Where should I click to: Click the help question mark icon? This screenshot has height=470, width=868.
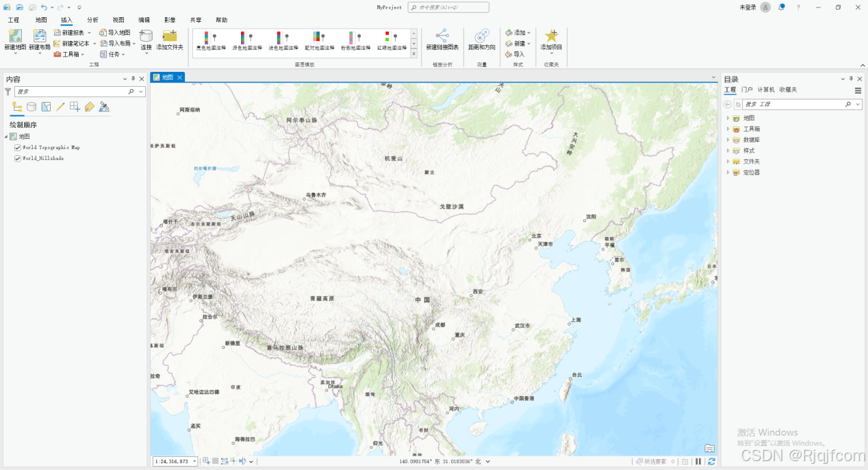point(798,7)
